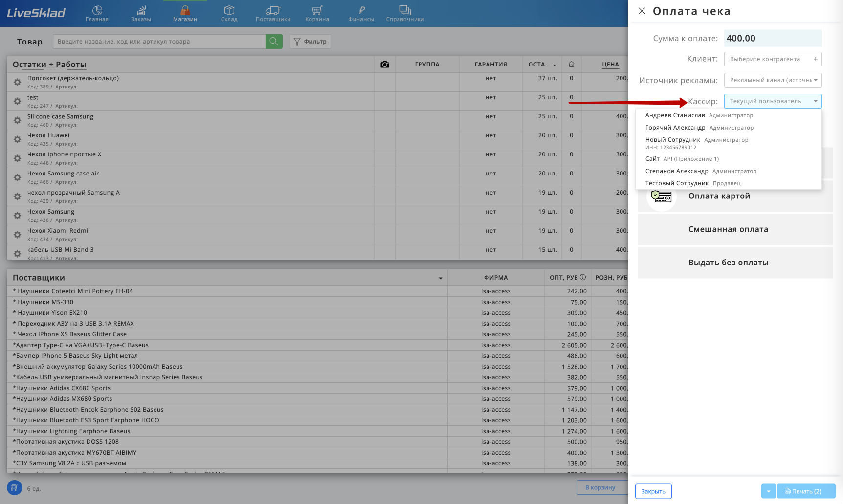This screenshot has width=843, height=504.
Task: Click the Сумма к оплате field
Action: point(773,38)
